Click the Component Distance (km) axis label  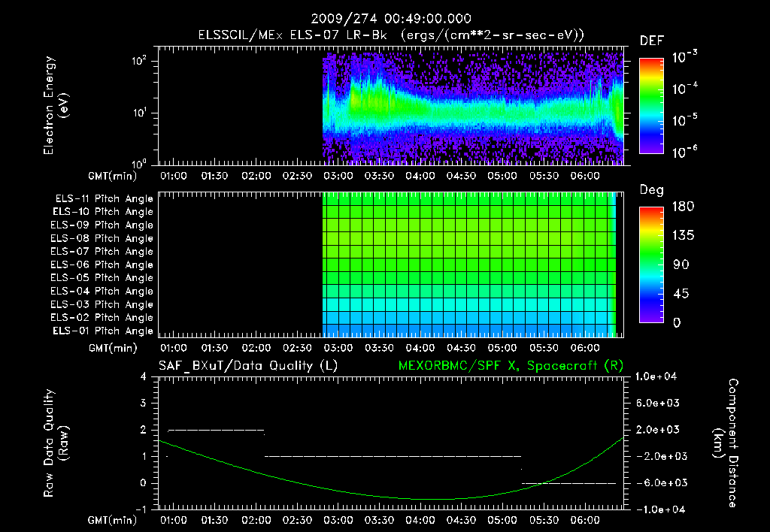[x=726, y=443]
